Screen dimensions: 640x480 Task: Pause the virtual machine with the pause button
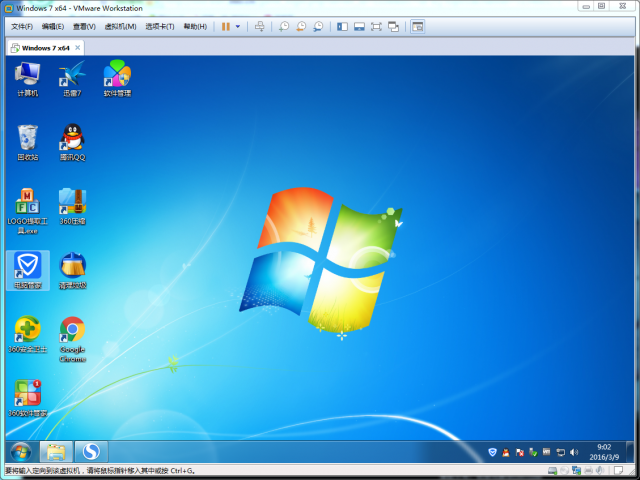pyautogui.click(x=225, y=27)
